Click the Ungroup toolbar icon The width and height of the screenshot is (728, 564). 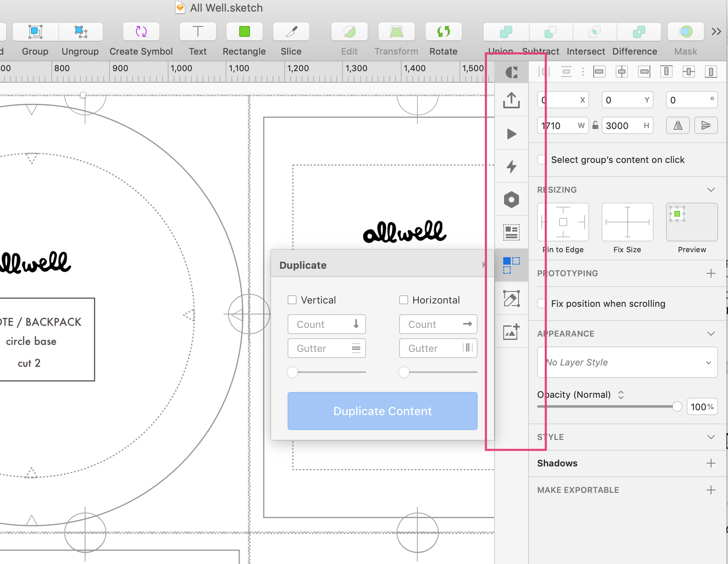click(x=81, y=32)
